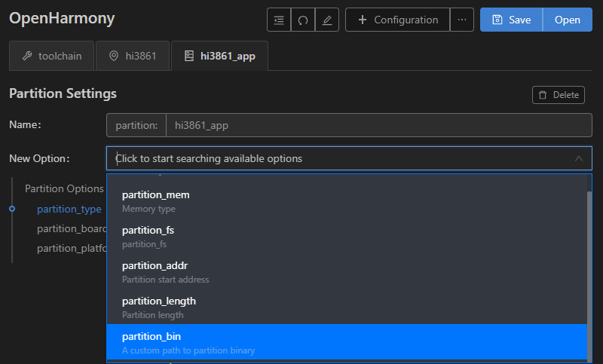Choose partition_fs option from list

347,237
